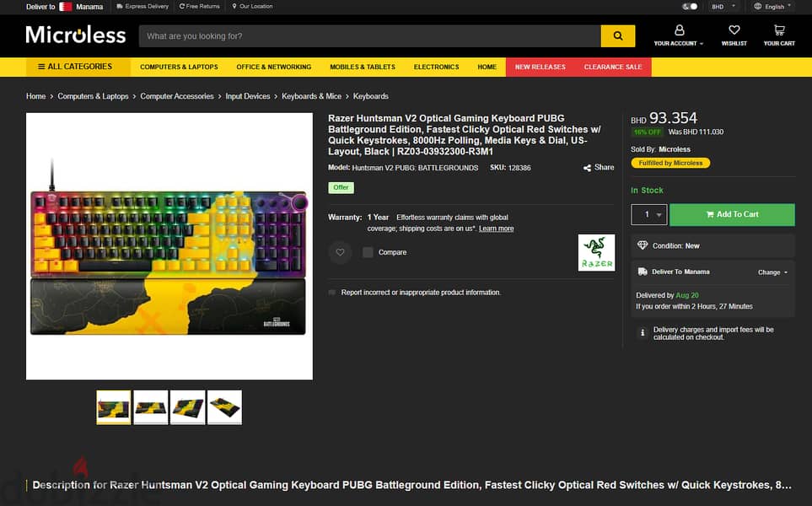Open Computers & Laptops menu
The width and height of the screenshot is (812, 506).
179,67
